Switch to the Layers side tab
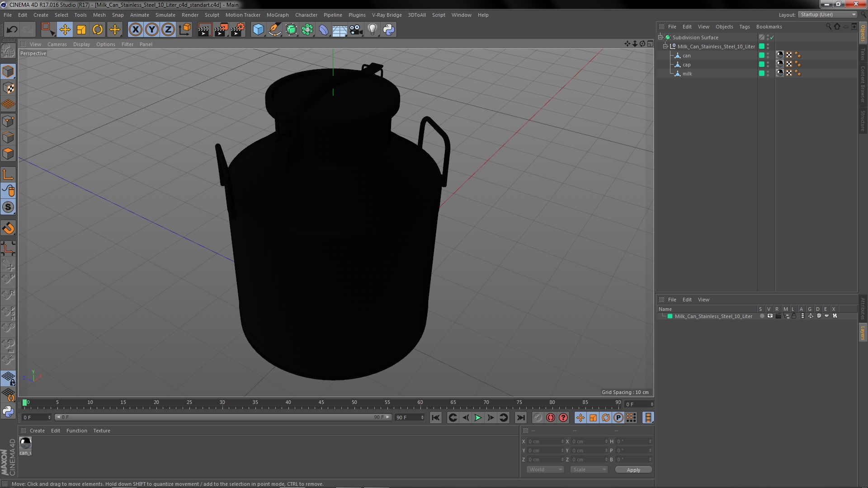This screenshot has width=868, height=488. 863,333
